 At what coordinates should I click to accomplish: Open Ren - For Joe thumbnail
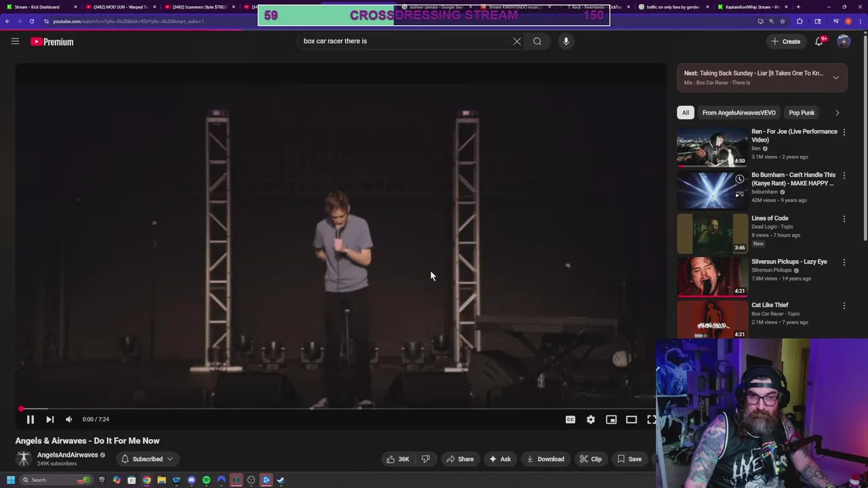pyautogui.click(x=712, y=147)
